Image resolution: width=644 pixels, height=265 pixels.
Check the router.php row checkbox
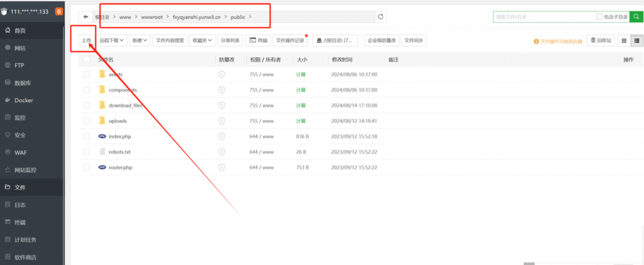tap(86, 168)
